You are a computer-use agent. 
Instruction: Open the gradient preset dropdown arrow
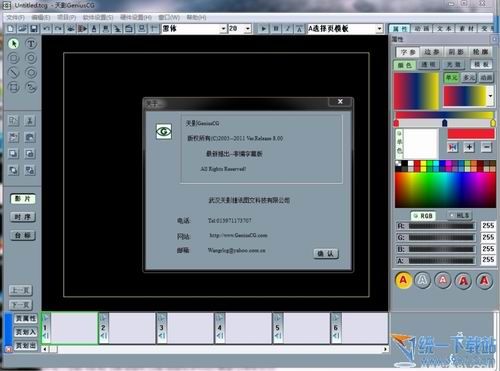[x=490, y=96]
